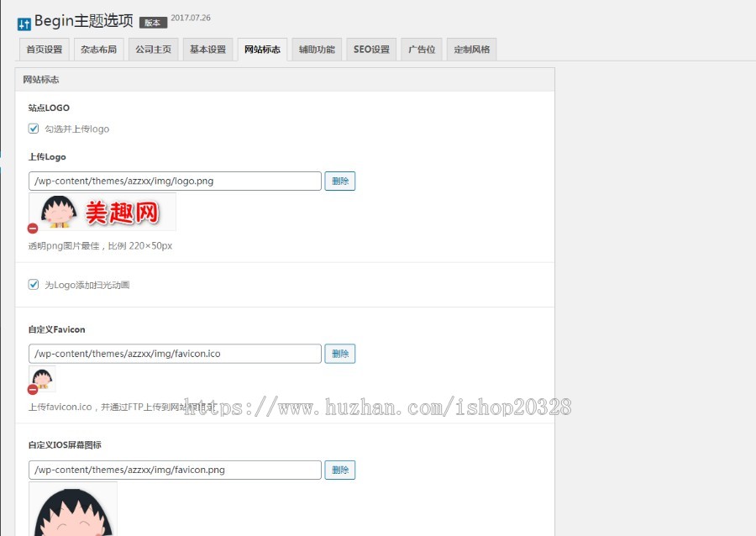Switch to the 辅助功能 tab
Viewport: 756px width, 536px height.
(x=317, y=50)
